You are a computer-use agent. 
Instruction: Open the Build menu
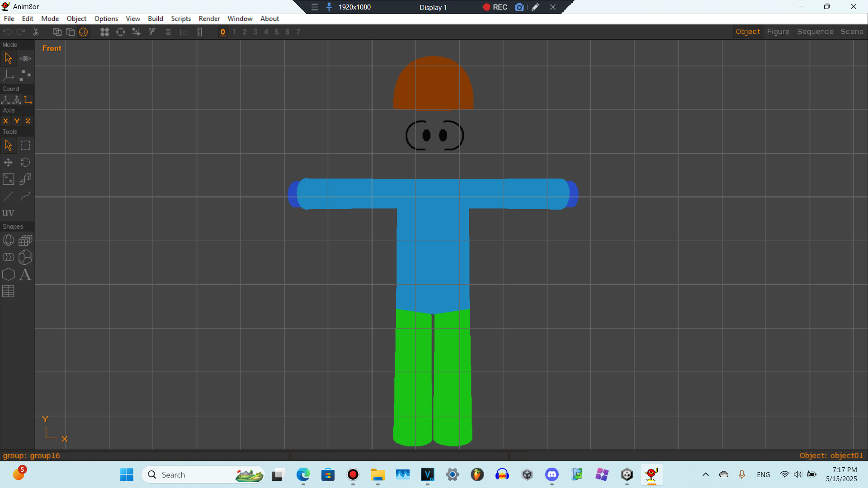tap(156, 19)
